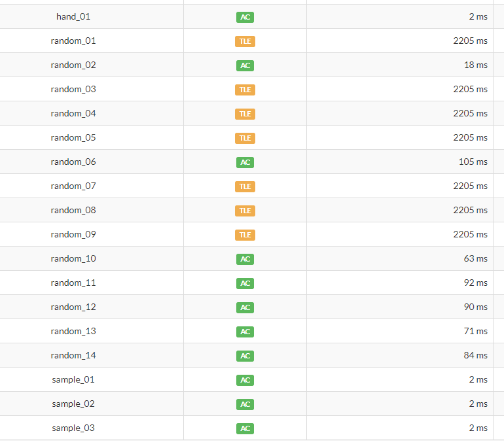Click the 18 ms execution time
The image size is (504, 448).
[476, 65]
